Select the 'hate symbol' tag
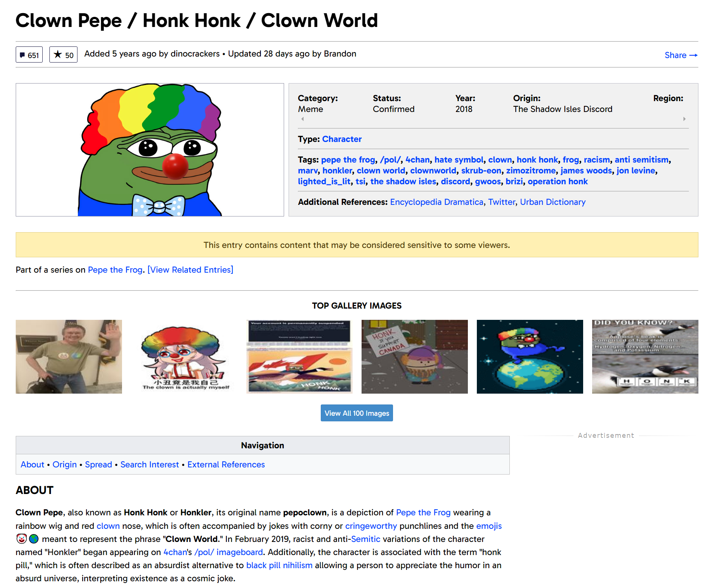728x588 pixels. (x=459, y=160)
